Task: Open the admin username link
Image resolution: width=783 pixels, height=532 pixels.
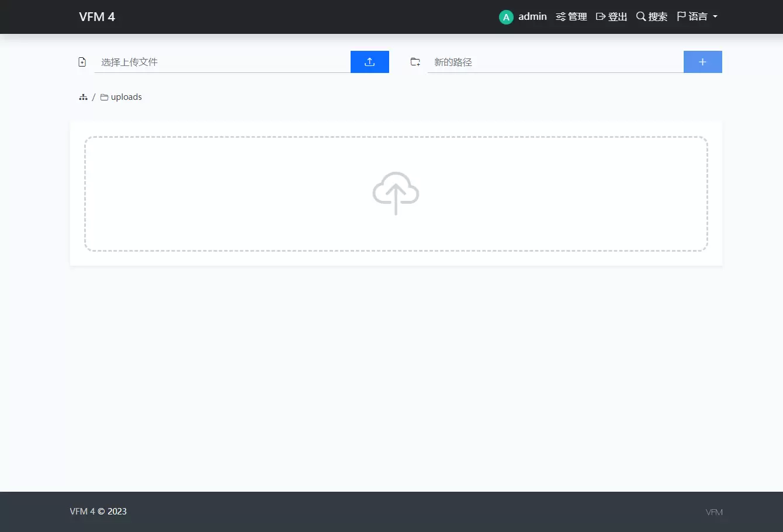Action: pos(532,16)
